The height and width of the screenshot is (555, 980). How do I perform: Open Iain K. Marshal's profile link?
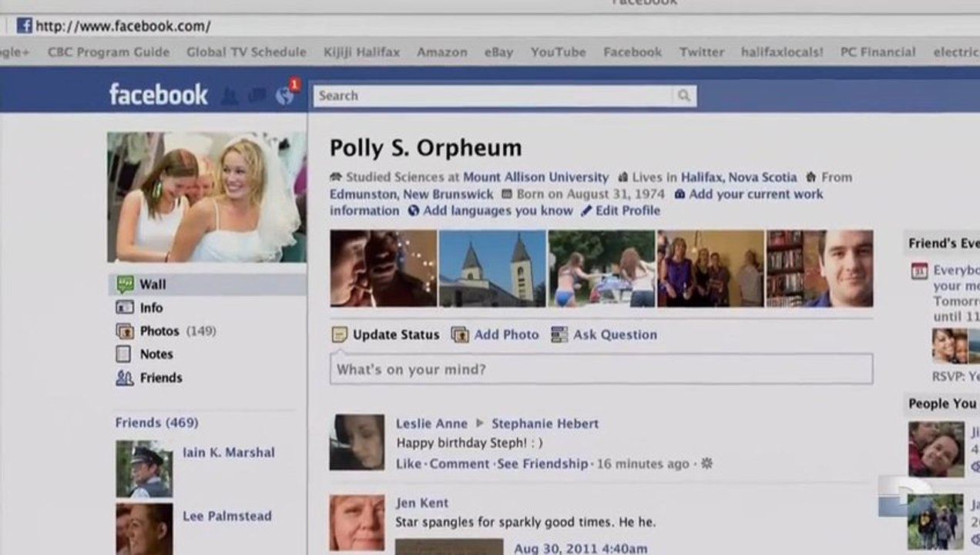click(228, 452)
